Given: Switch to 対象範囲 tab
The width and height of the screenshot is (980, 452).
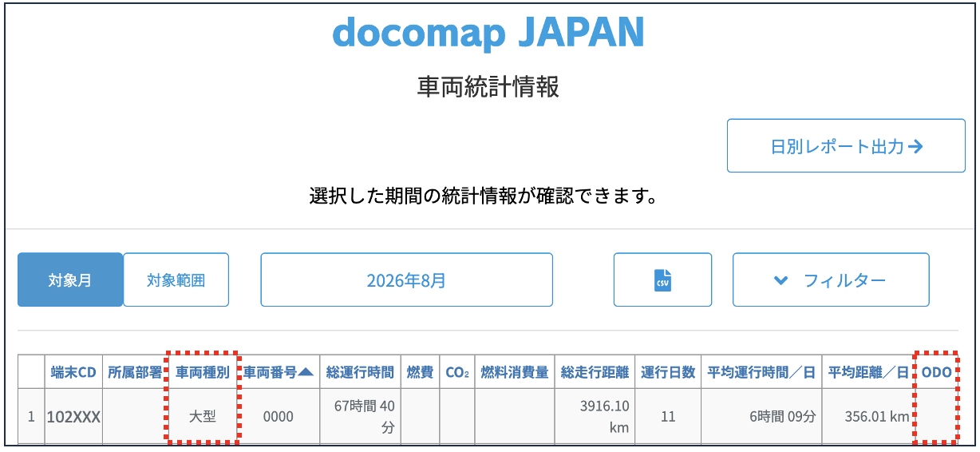Looking at the screenshot, I should tap(176, 280).
